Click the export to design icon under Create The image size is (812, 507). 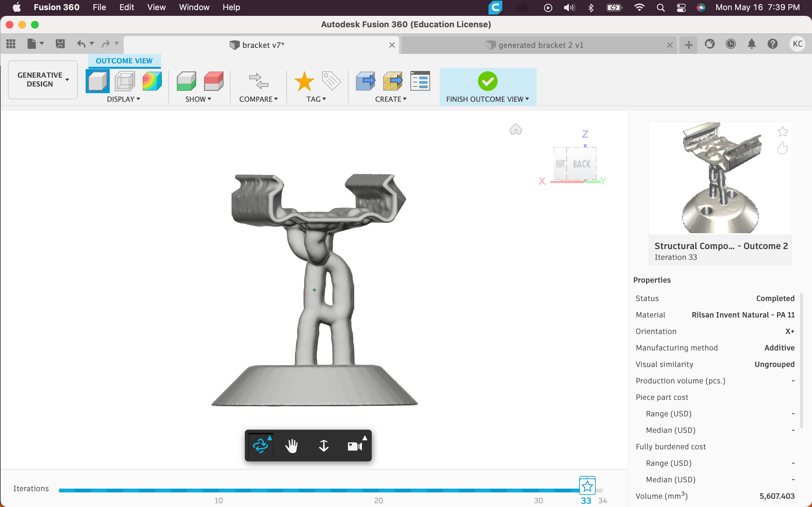(x=365, y=81)
